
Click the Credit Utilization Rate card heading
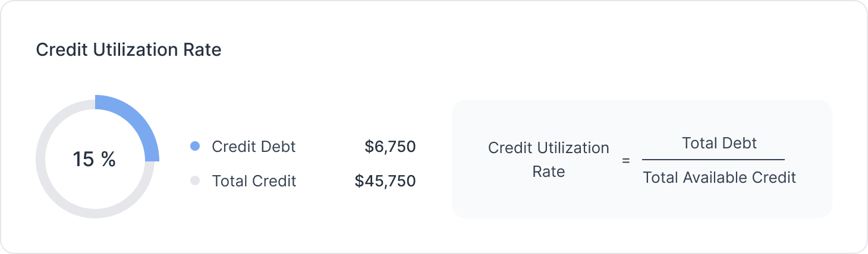tap(128, 50)
